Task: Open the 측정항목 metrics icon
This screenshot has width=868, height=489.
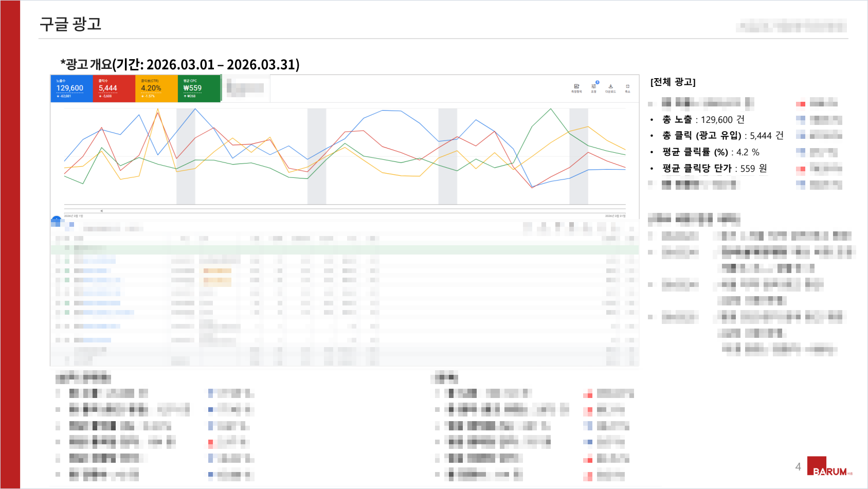Action: pyautogui.click(x=576, y=87)
